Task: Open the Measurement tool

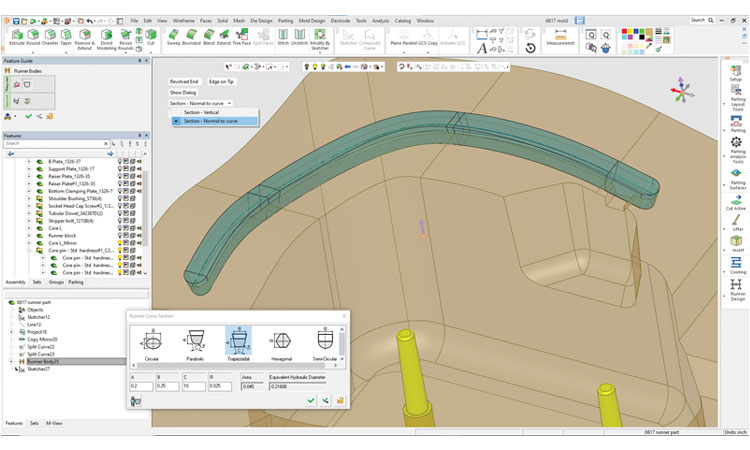Action: (560, 37)
